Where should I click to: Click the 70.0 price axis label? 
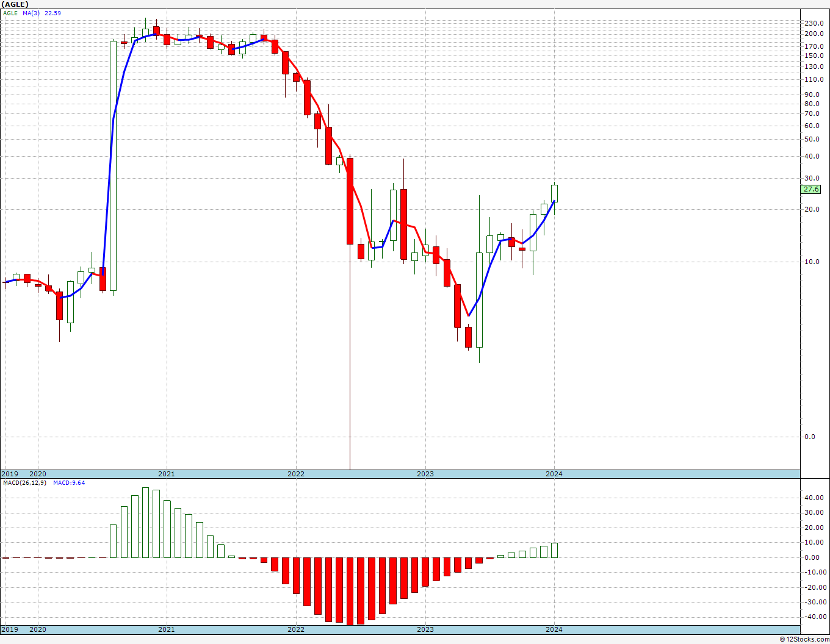pos(812,113)
